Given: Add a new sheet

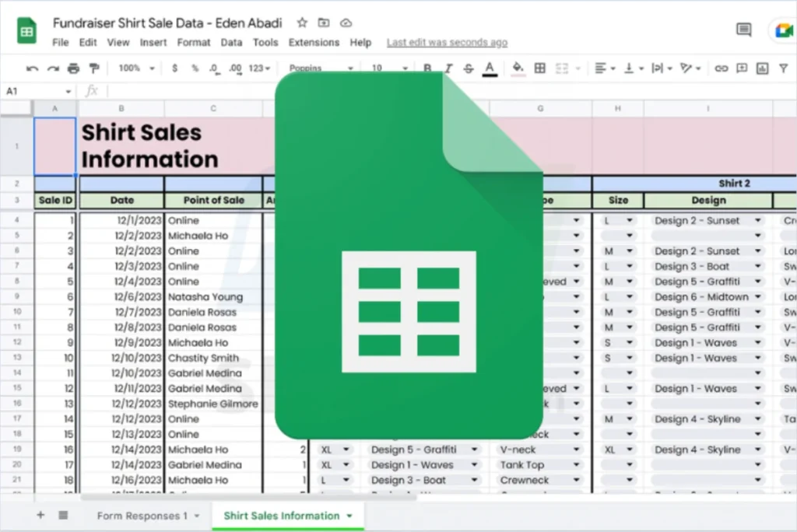Looking at the screenshot, I should (40, 515).
